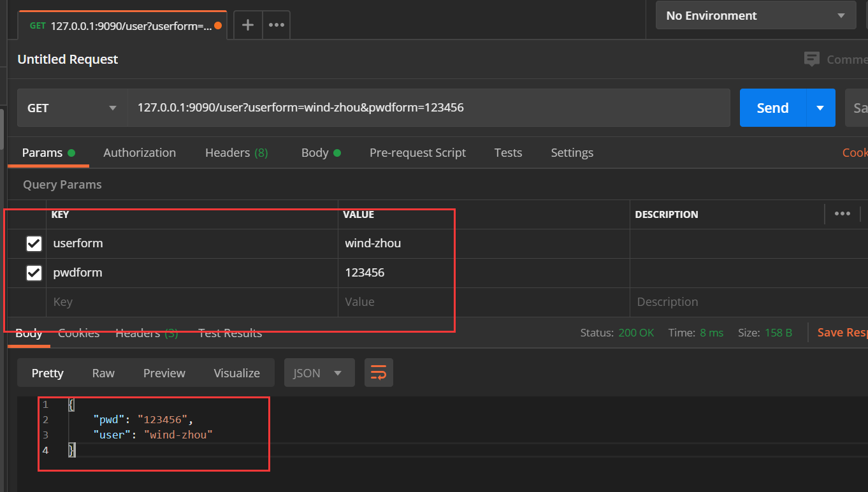Click the wrap lines icon in response toolbar
Viewport: 868px width, 492px height.
(x=379, y=373)
